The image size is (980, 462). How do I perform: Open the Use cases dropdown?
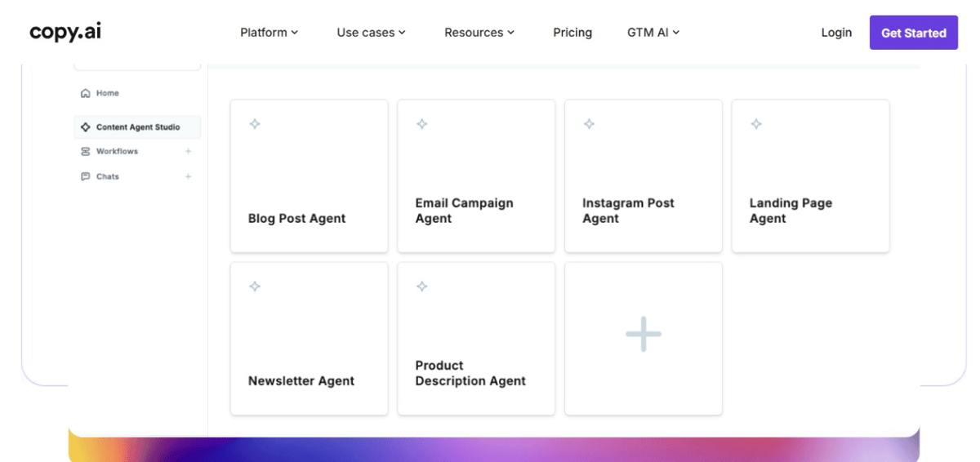[x=371, y=33]
